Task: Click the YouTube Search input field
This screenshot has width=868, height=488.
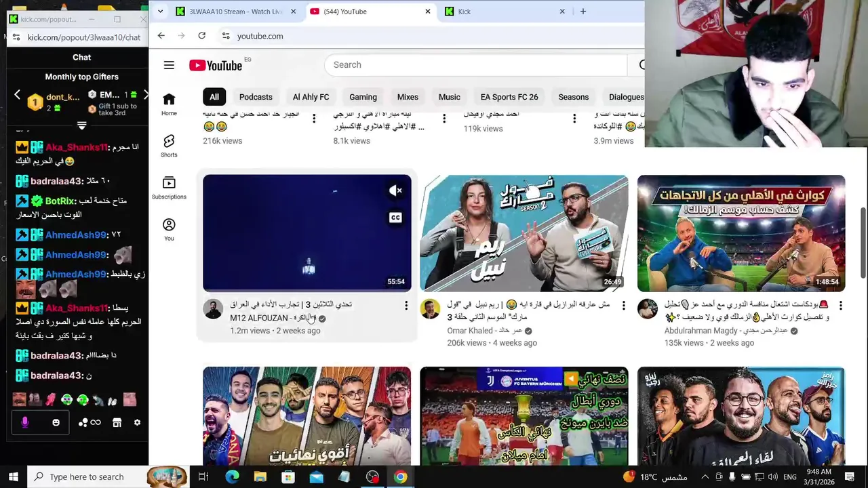Action: coord(476,65)
